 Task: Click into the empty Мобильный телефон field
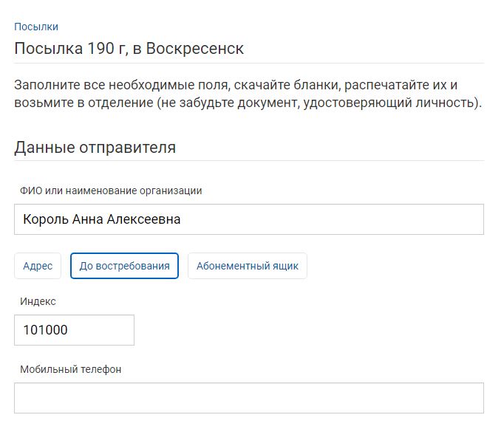(x=248, y=397)
